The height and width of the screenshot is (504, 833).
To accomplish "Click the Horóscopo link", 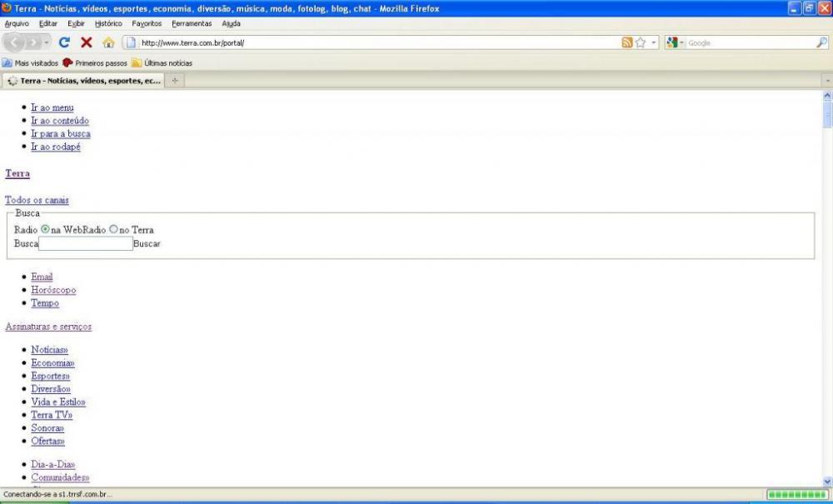I will tap(53, 290).
